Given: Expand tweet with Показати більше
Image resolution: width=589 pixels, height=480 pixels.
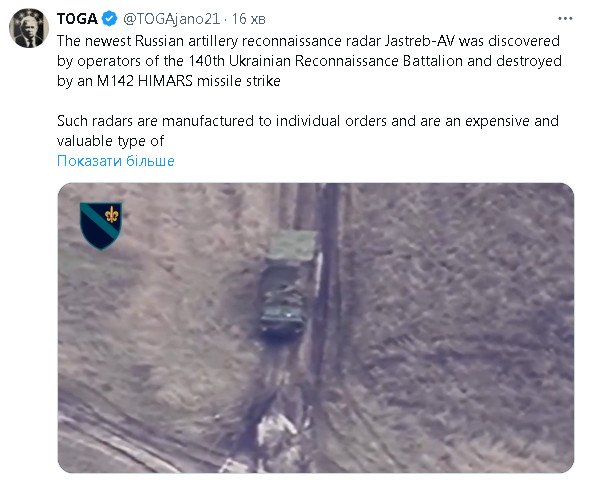Looking at the screenshot, I should (x=116, y=161).
